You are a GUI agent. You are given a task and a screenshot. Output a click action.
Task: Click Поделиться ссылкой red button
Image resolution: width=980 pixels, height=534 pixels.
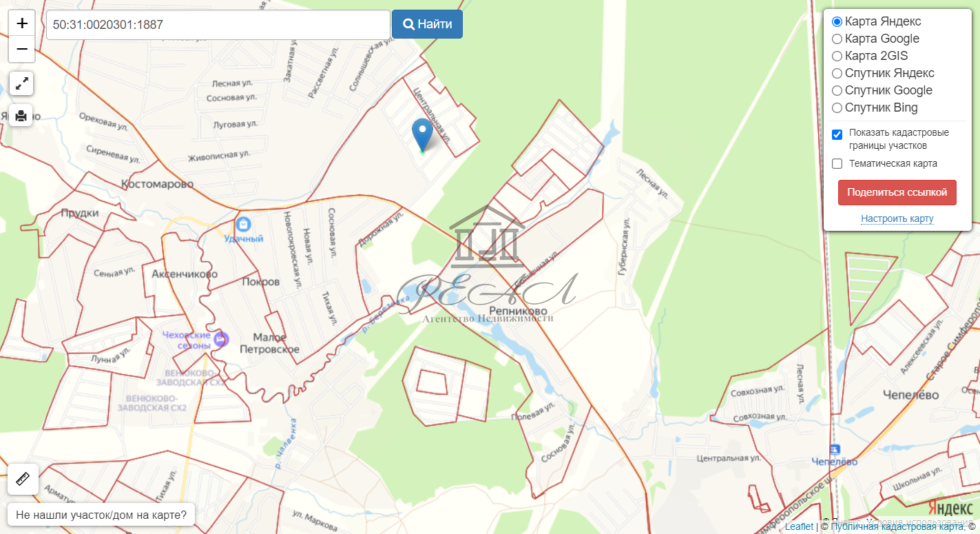897,192
